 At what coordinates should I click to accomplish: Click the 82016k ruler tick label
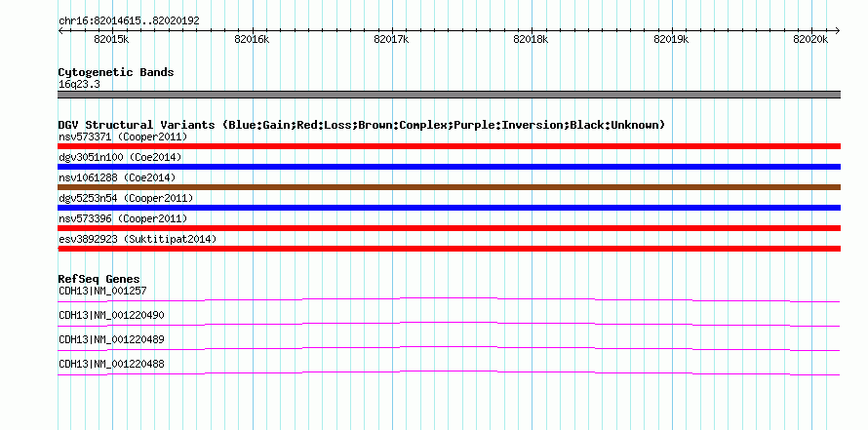click(252, 39)
